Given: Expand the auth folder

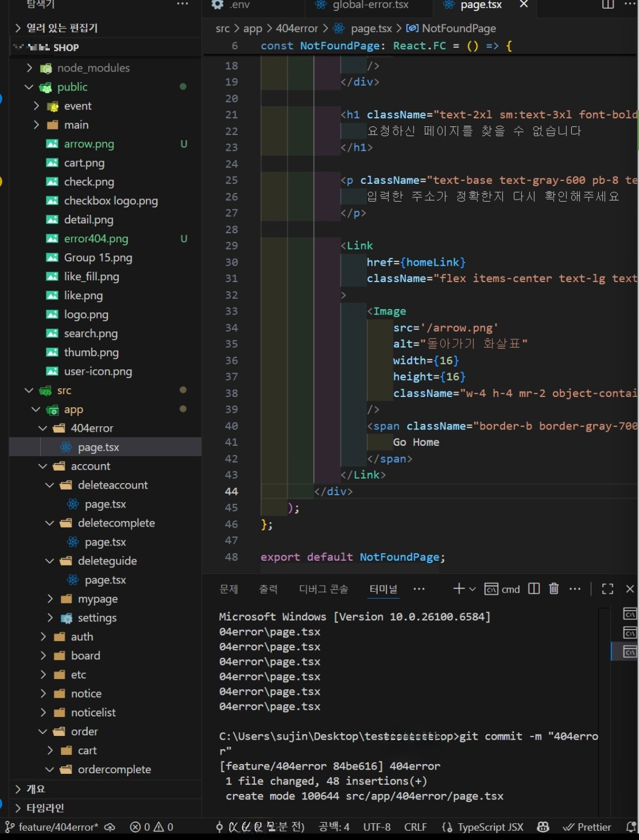Looking at the screenshot, I should pos(82,637).
